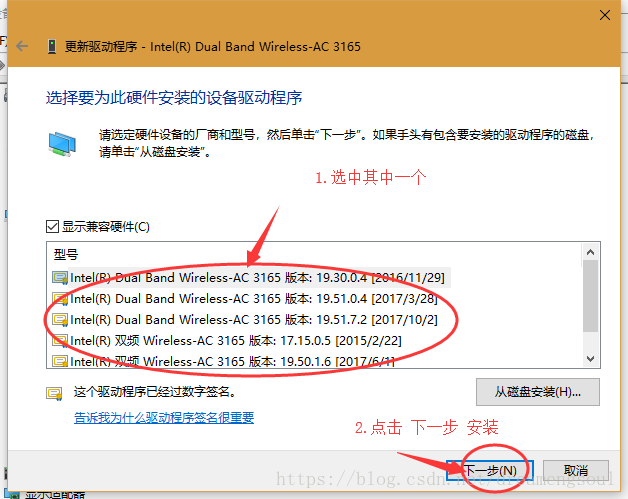Click the 取消 button
The image size is (628, 499).
(x=576, y=471)
